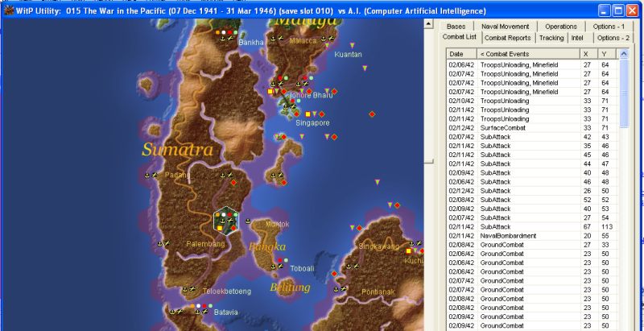Click the Muntok label on the map
Viewport: 644px width, 331px height.
click(x=277, y=224)
